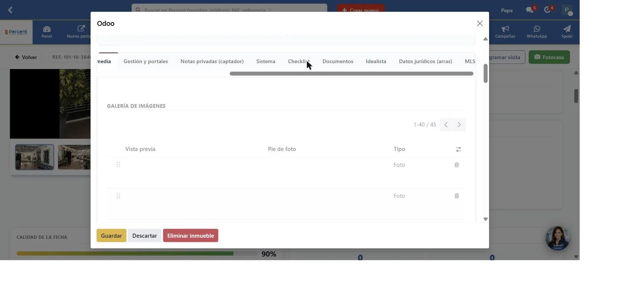This screenshot has height=289, width=644.
Task: Open the Checklist tab
Action: pos(299,61)
